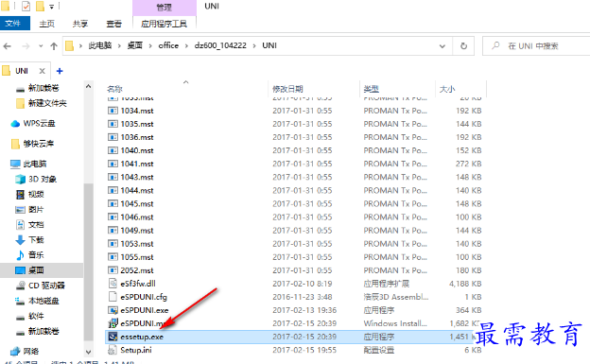Viewport: 590px width, 364px height.
Task: Select the 2052.mst file icon
Action: [x=113, y=270]
